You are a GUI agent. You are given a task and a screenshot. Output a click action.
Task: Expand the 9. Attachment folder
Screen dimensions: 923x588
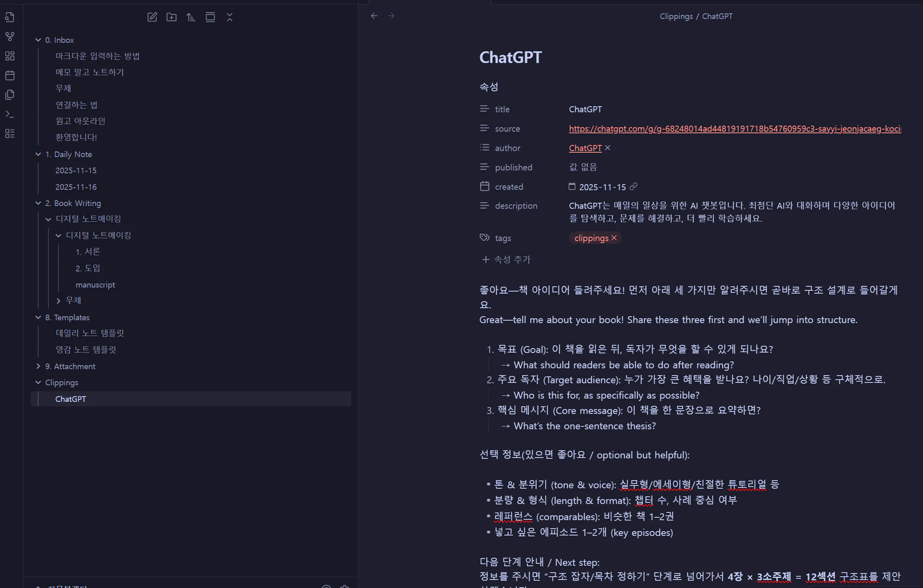pyautogui.click(x=38, y=366)
